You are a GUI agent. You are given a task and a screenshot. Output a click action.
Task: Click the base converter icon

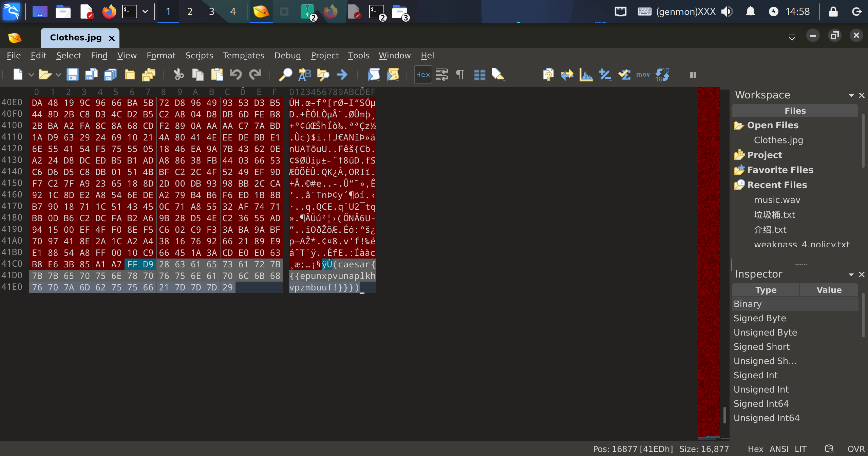(662, 75)
